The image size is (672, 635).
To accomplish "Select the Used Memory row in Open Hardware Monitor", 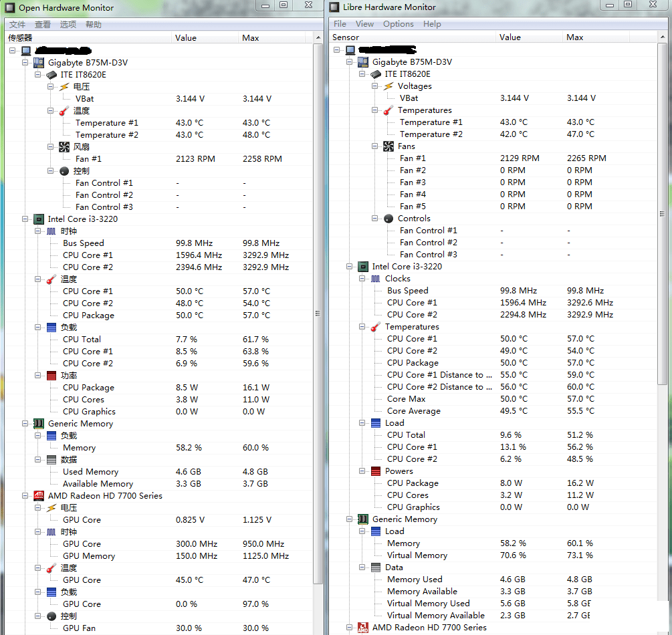I will [159, 472].
